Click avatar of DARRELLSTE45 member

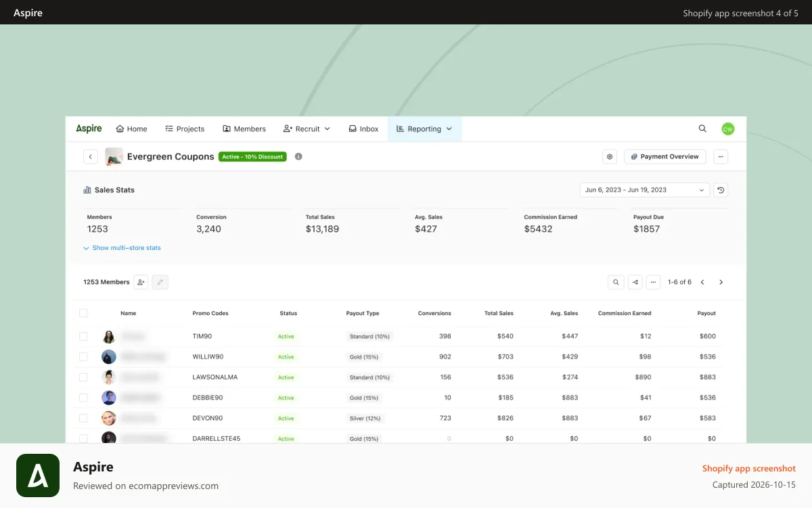pos(109,438)
